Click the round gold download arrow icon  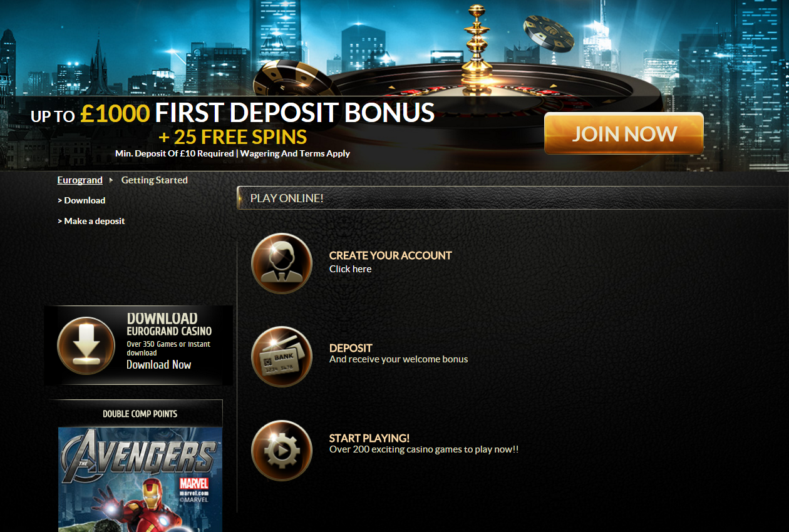86,345
